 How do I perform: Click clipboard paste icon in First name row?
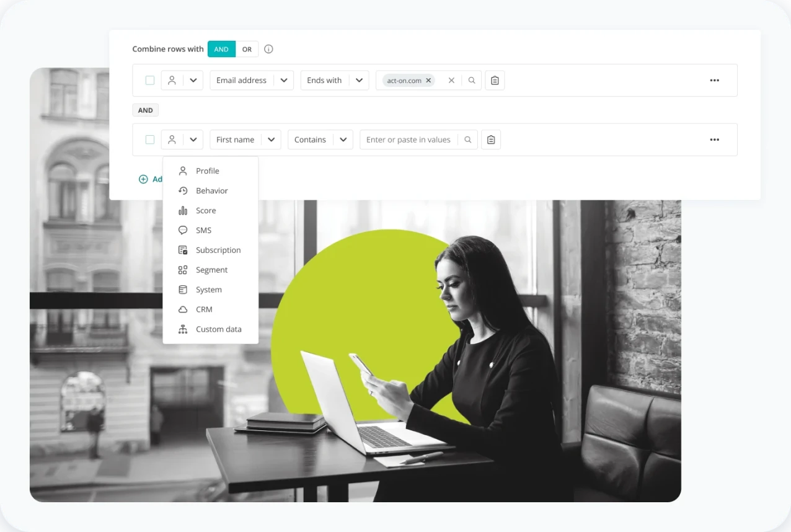pyautogui.click(x=491, y=140)
